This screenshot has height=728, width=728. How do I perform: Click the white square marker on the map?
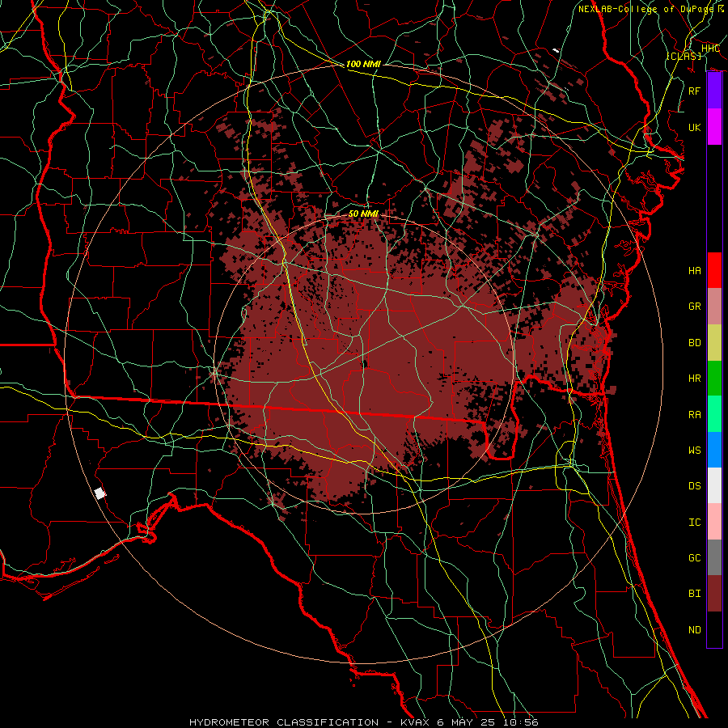99,493
